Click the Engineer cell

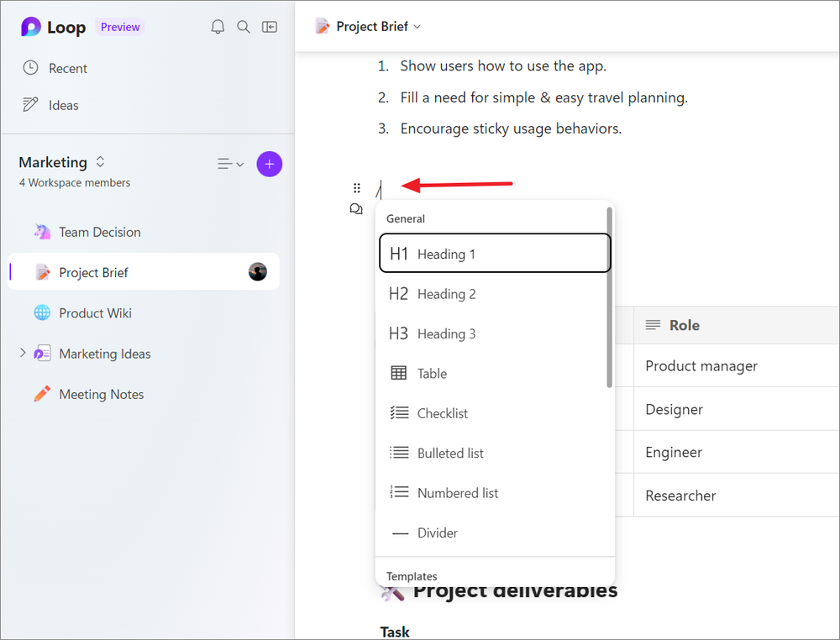737,452
